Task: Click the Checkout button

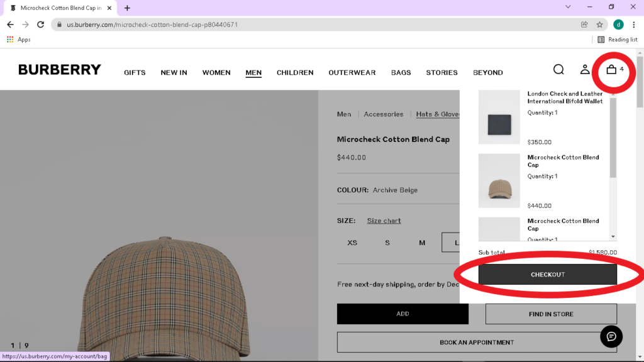Action: [x=548, y=274]
